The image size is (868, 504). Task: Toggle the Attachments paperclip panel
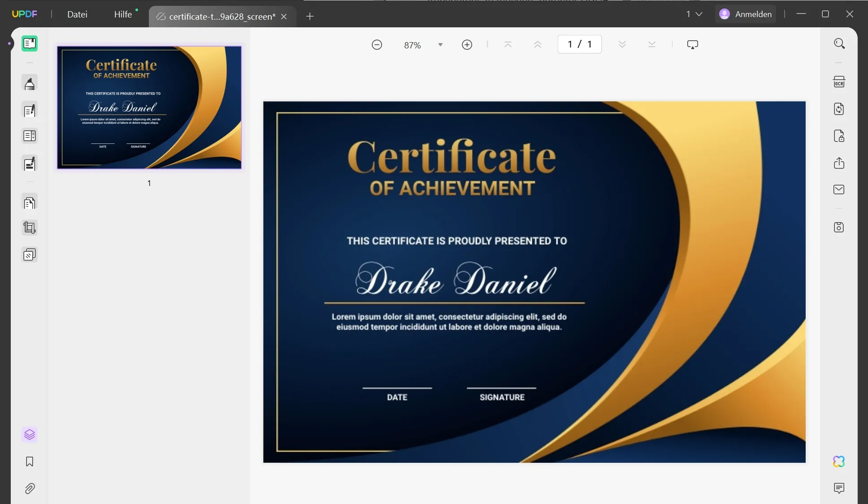coord(30,488)
